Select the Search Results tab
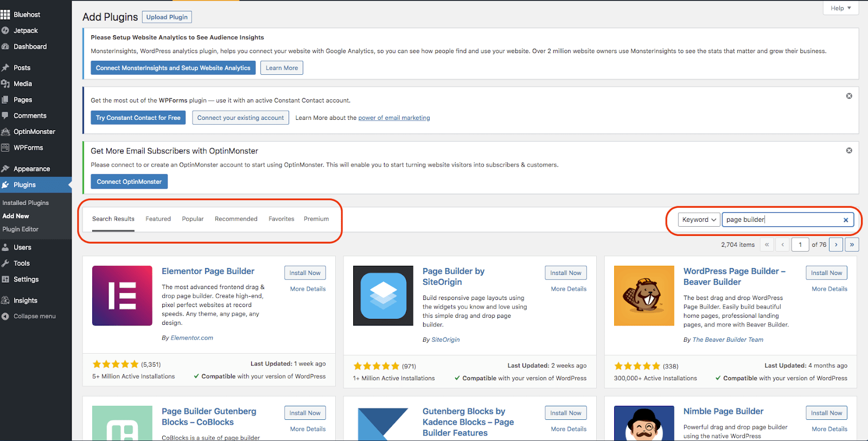 (113, 219)
